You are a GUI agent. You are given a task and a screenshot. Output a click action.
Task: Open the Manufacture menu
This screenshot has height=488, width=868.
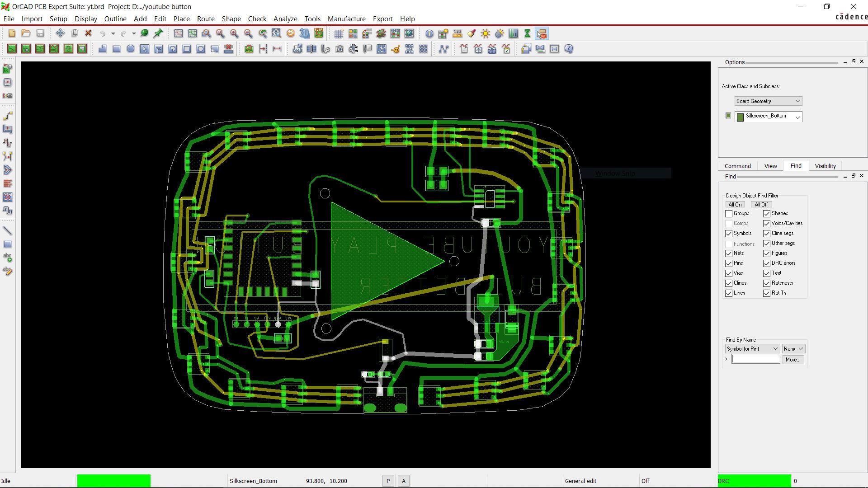click(x=346, y=19)
